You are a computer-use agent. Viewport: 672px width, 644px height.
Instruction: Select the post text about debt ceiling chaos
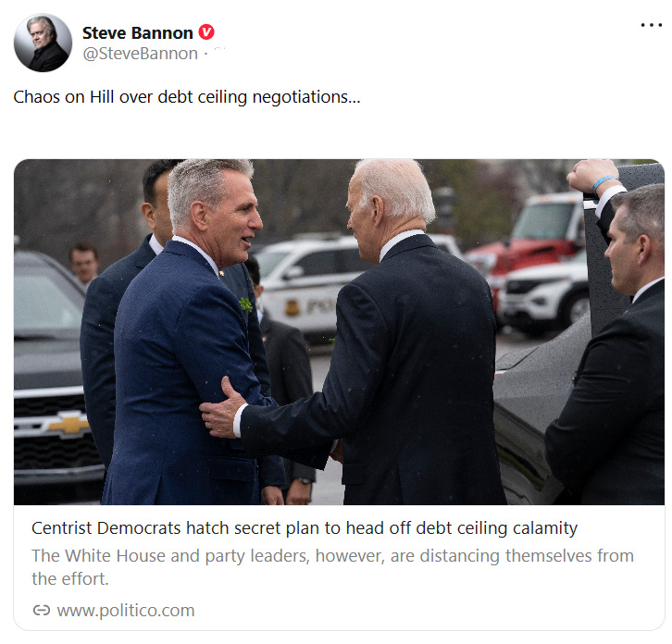click(187, 97)
